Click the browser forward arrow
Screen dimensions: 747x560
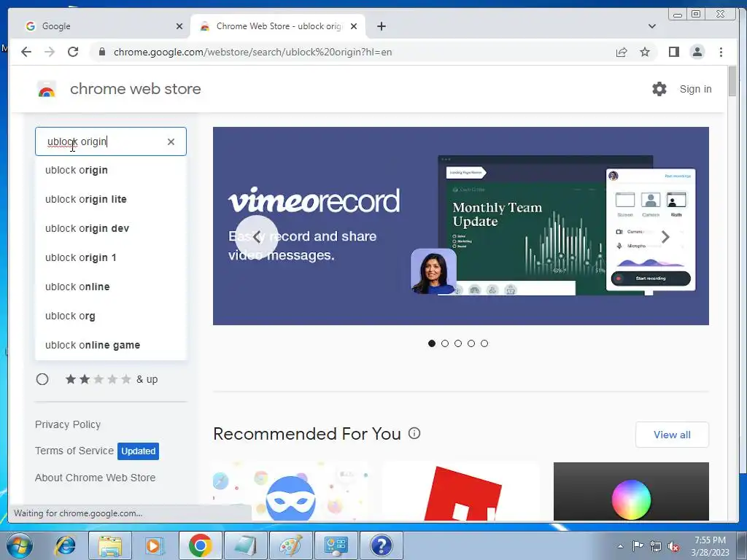point(50,52)
